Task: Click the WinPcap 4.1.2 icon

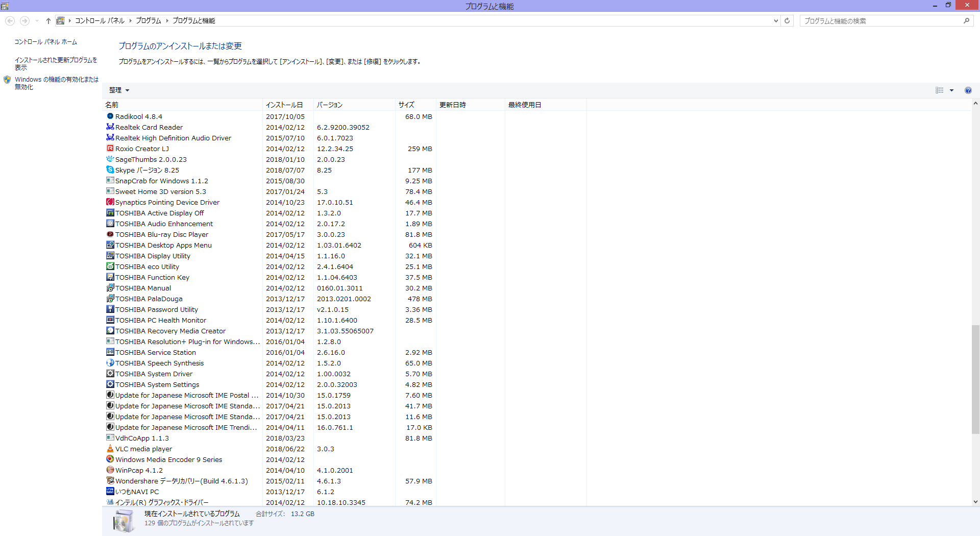Action: click(110, 470)
